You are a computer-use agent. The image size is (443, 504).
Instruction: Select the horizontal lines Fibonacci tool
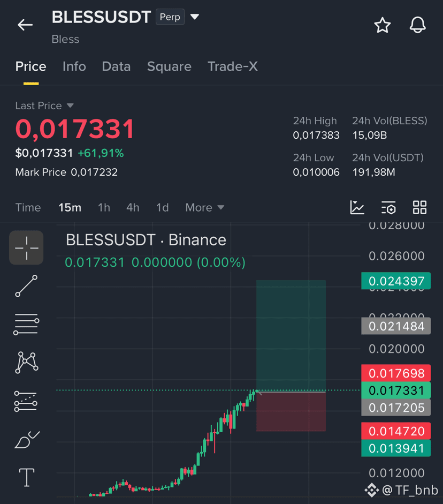pos(26,325)
